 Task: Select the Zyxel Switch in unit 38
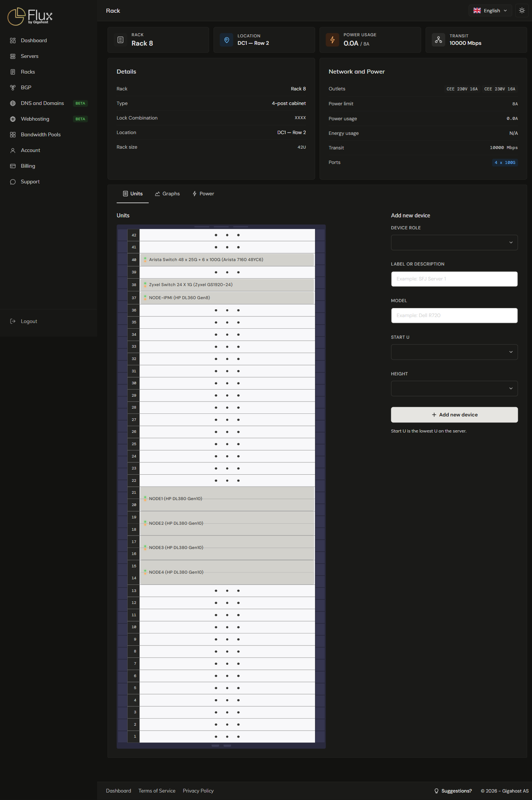click(227, 285)
